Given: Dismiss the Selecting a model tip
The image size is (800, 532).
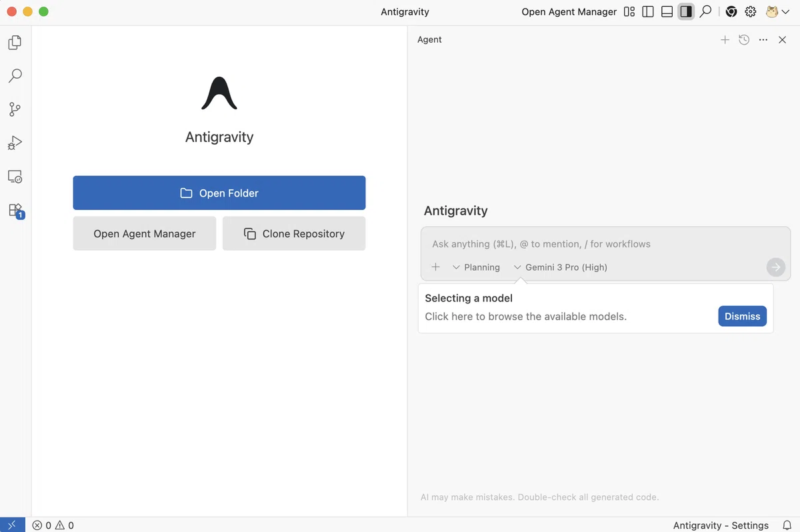Looking at the screenshot, I should coord(742,316).
